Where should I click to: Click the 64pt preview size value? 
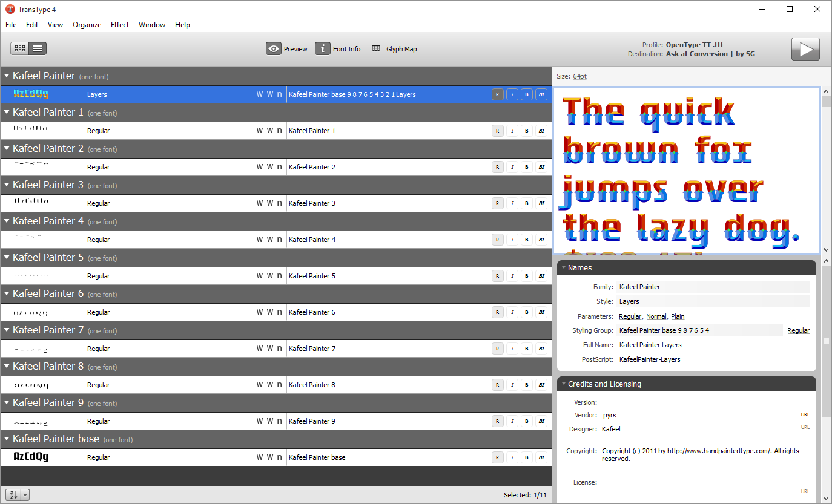[579, 76]
